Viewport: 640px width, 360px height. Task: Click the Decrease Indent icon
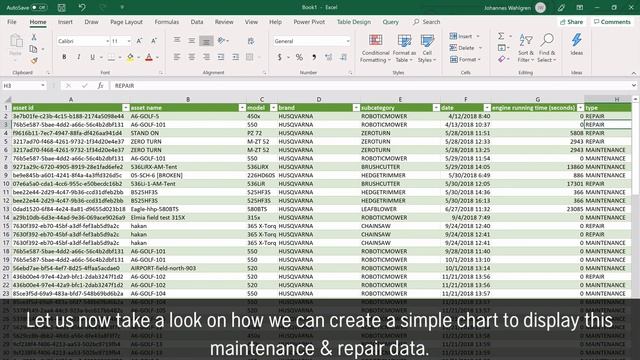pos(221,57)
